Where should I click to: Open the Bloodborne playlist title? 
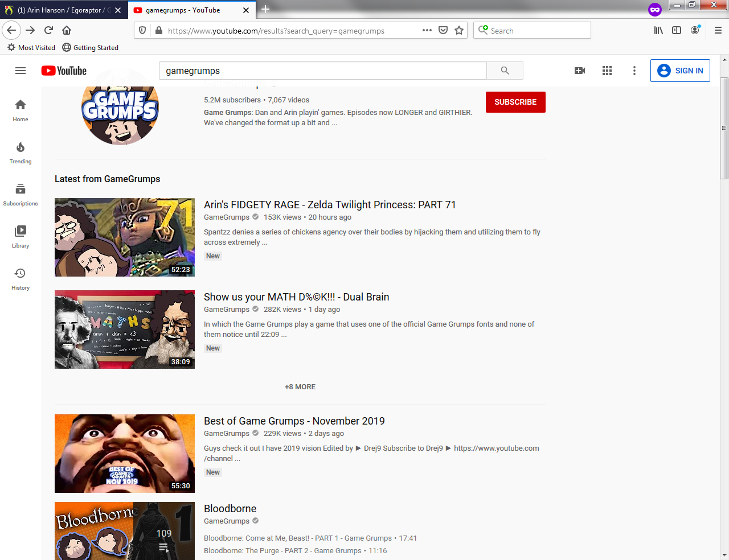230,509
